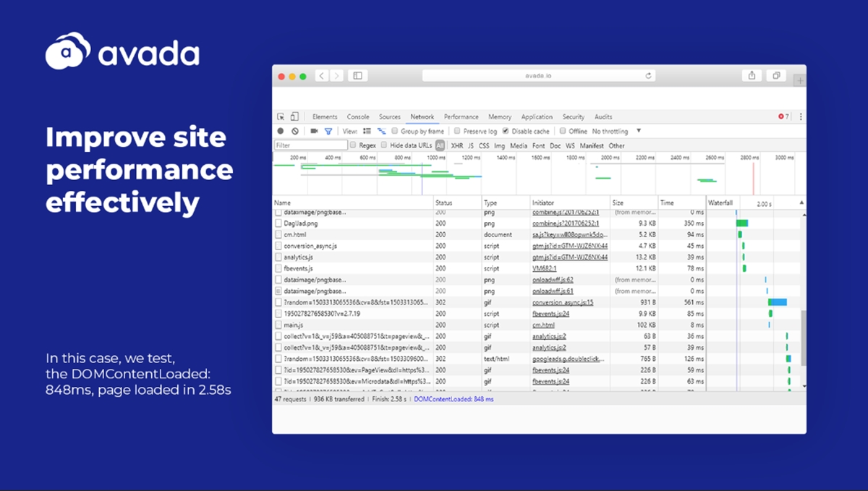Image resolution: width=868 pixels, height=491 pixels.
Task: Uncheck the Disable cache checkbox
Action: coord(506,131)
